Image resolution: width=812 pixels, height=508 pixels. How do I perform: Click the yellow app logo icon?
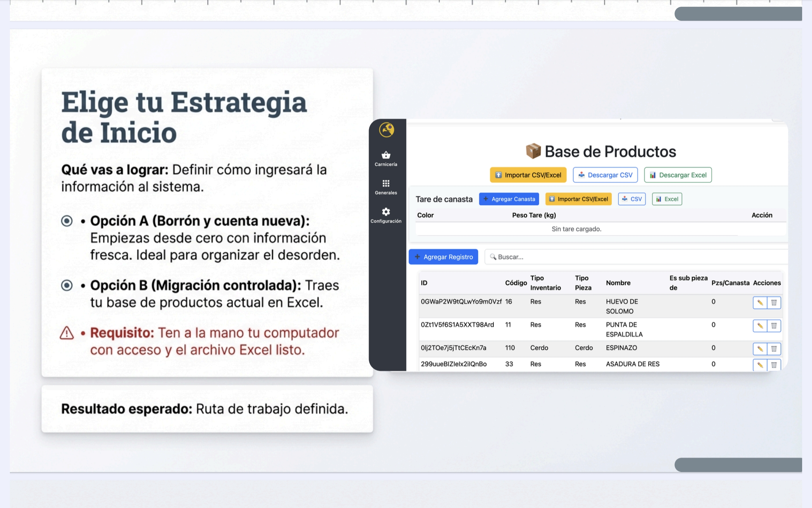386,130
